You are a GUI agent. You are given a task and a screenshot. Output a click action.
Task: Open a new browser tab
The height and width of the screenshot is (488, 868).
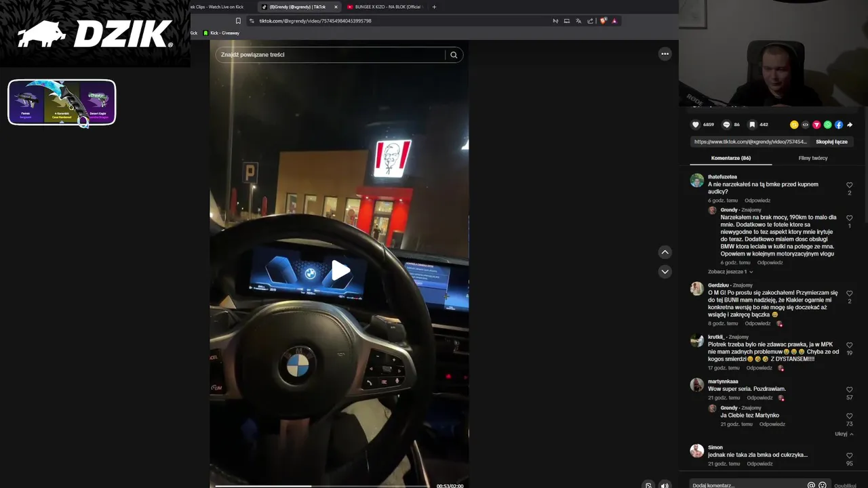coord(434,7)
